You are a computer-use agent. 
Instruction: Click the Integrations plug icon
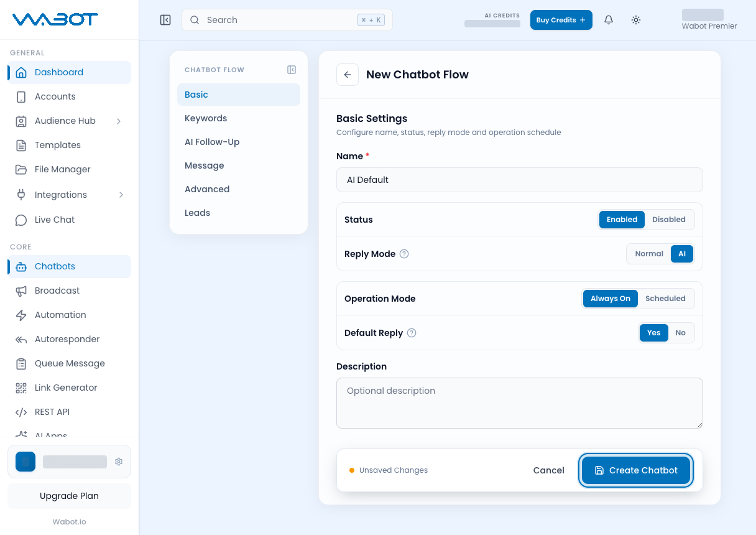21,195
